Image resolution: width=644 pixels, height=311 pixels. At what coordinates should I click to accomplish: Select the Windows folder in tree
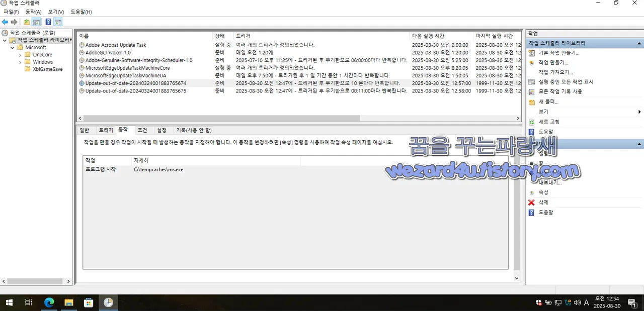43,62
